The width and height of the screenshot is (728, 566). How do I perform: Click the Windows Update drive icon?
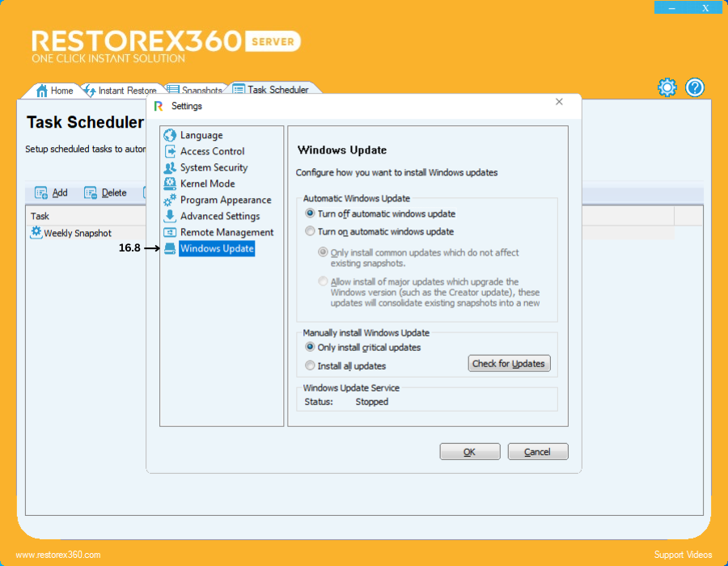pos(170,249)
